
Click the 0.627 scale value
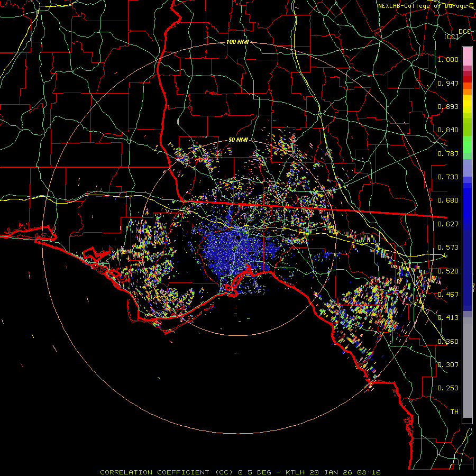448,224
